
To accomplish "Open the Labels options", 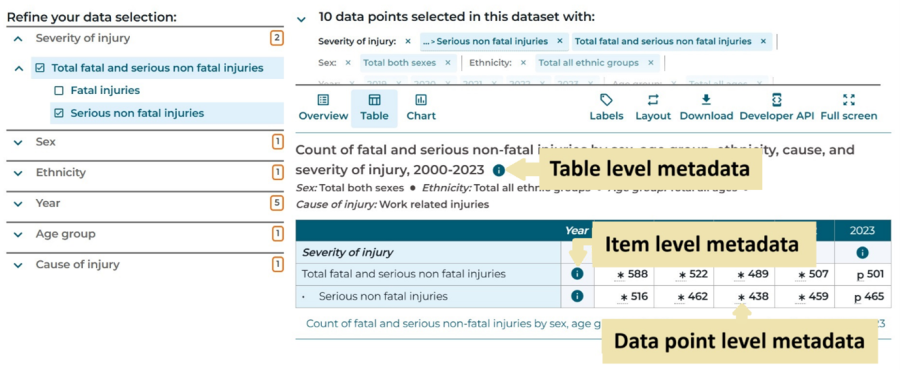I will pyautogui.click(x=606, y=108).
